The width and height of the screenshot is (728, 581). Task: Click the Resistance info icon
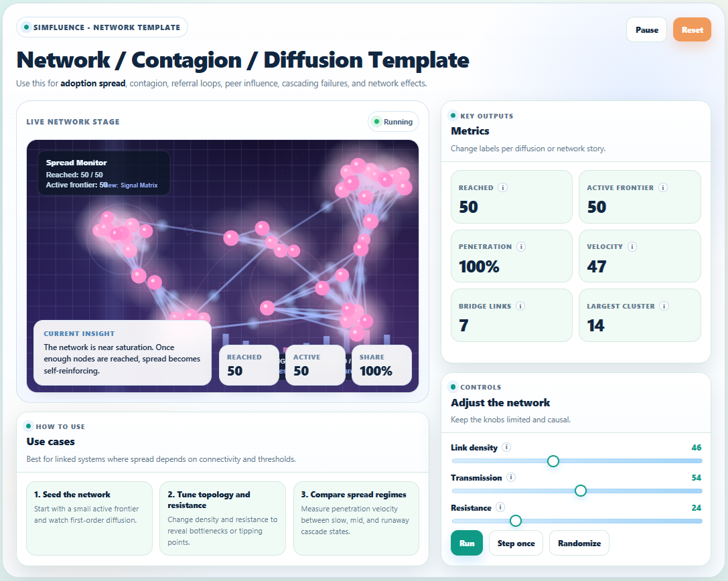click(x=500, y=508)
